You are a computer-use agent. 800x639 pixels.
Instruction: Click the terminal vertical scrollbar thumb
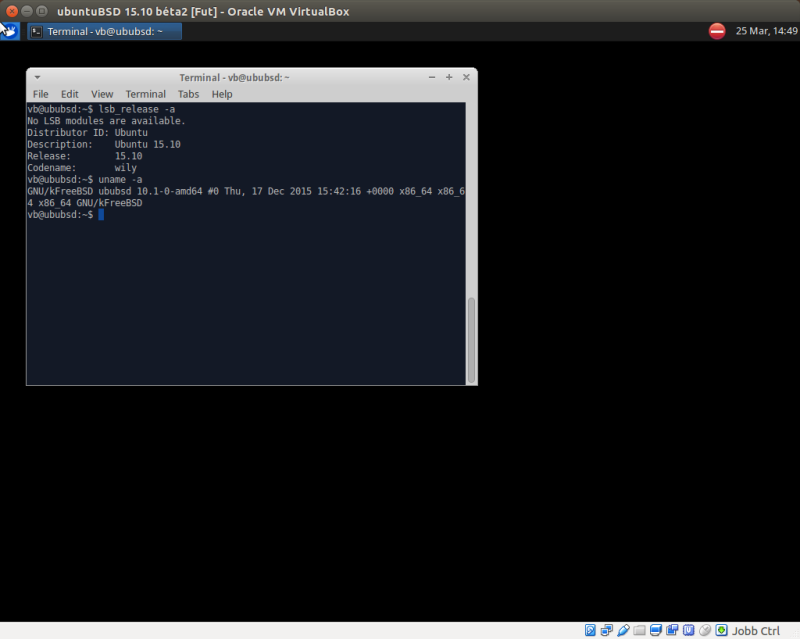(x=471, y=340)
